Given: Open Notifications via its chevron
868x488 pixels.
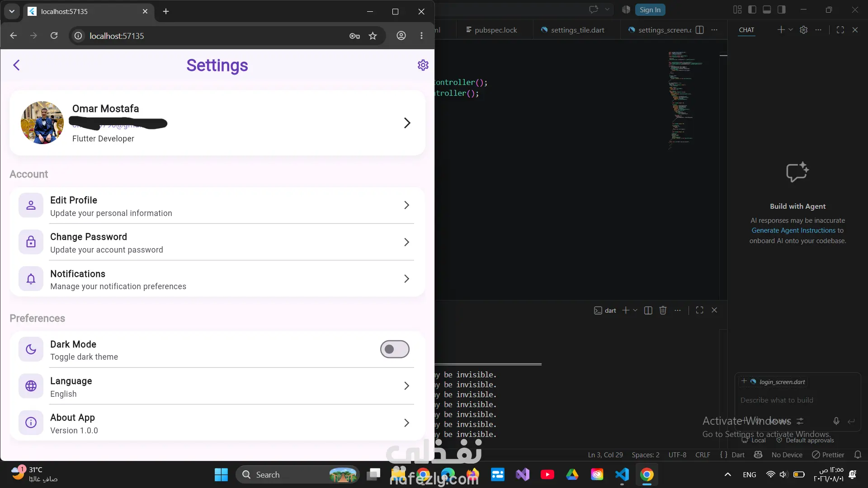Looking at the screenshot, I should 406,279.
